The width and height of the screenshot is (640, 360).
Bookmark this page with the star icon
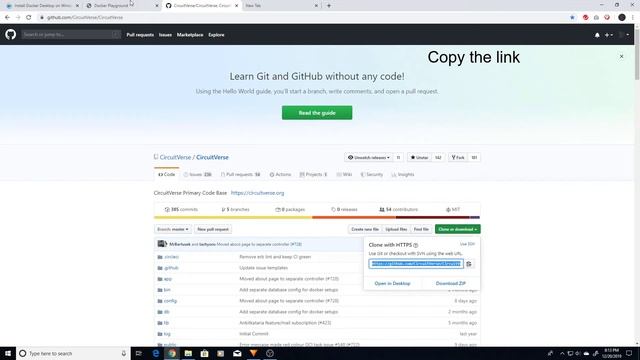point(572,18)
